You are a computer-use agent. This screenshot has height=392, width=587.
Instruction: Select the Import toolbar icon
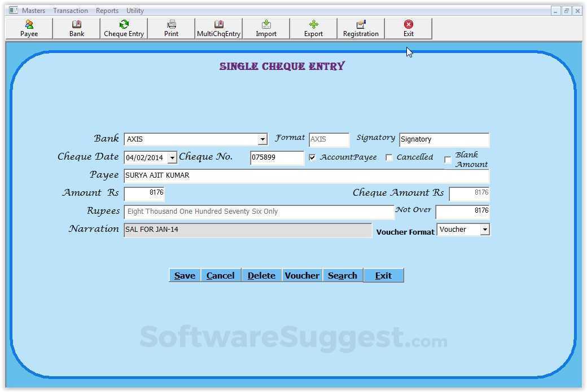266,28
